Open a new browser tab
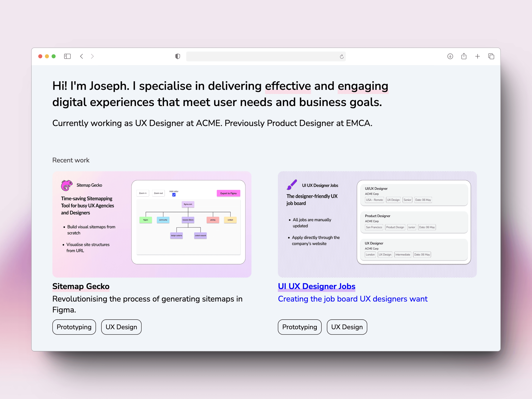 (x=477, y=56)
